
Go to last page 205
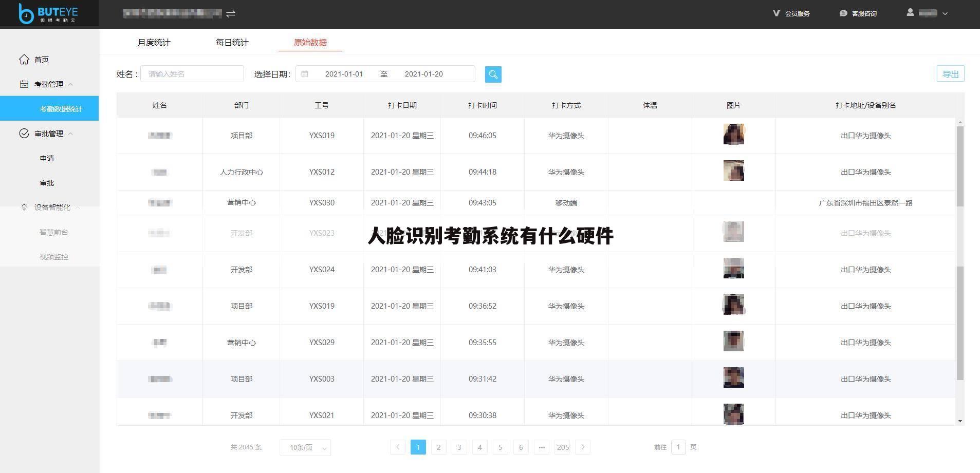(563, 447)
